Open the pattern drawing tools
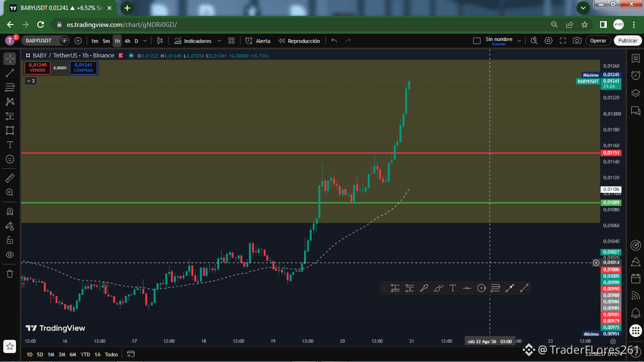The image size is (644, 362). point(10,101)
